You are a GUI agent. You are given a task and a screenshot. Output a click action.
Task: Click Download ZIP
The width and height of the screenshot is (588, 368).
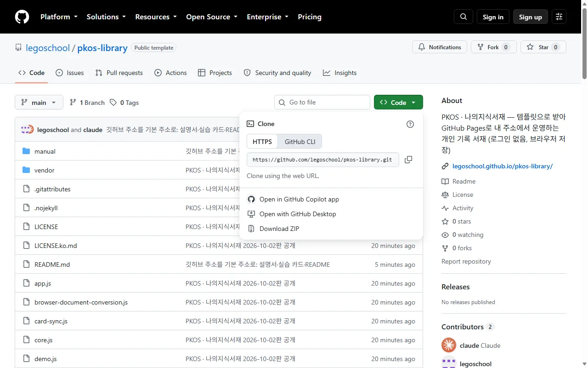279,229
